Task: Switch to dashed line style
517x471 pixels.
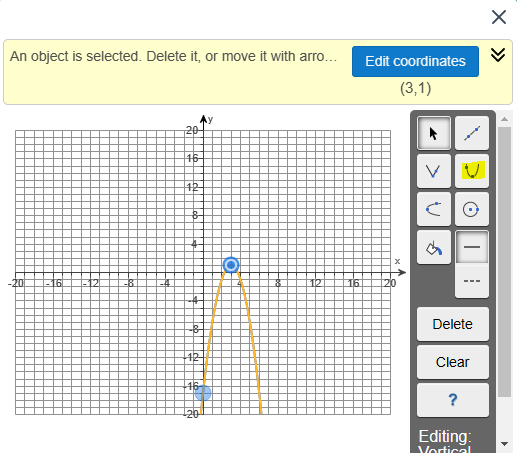Action: (472, 281)
